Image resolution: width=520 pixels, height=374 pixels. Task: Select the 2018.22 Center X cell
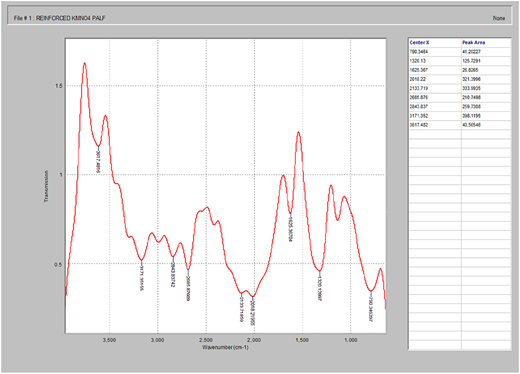coord(435,79)
